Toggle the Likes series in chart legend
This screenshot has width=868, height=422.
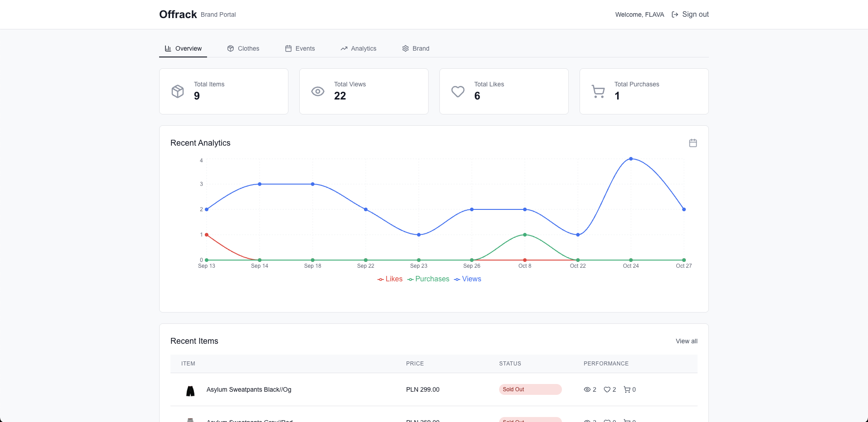point(390,279)
